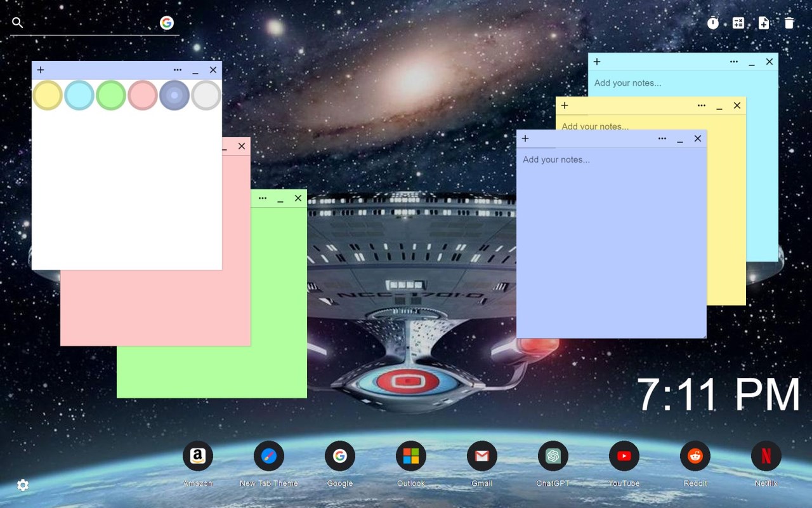Open the calculator tool
The image size is (812, 508).
coord(738,23)
